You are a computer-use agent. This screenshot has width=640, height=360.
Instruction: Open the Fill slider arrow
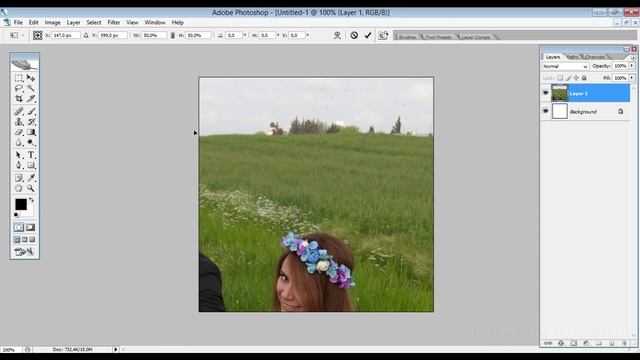pos(632,78)
